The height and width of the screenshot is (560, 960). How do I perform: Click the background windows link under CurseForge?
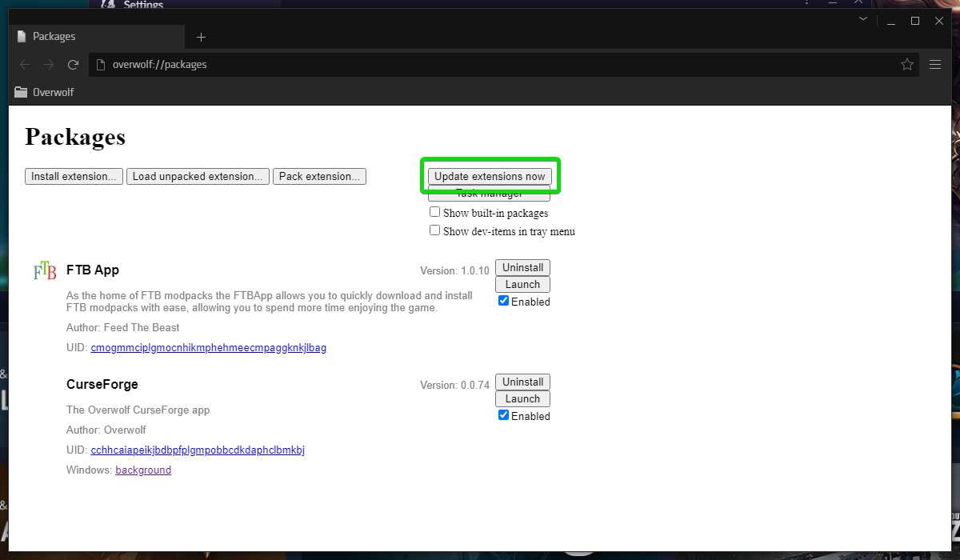[143, 470]
